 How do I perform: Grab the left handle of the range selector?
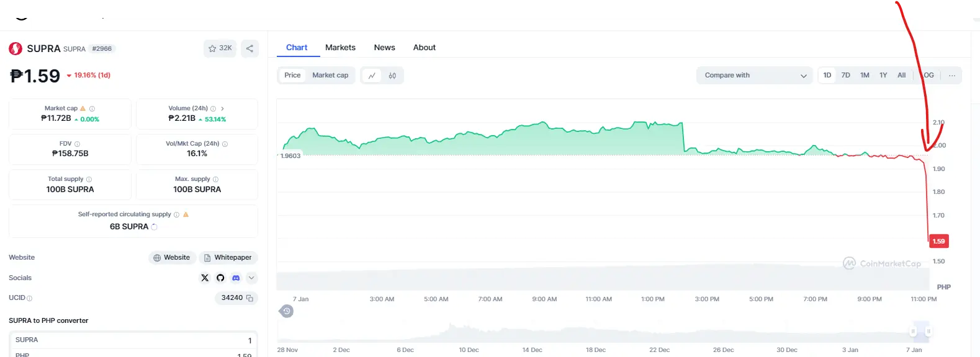point(913,332)
